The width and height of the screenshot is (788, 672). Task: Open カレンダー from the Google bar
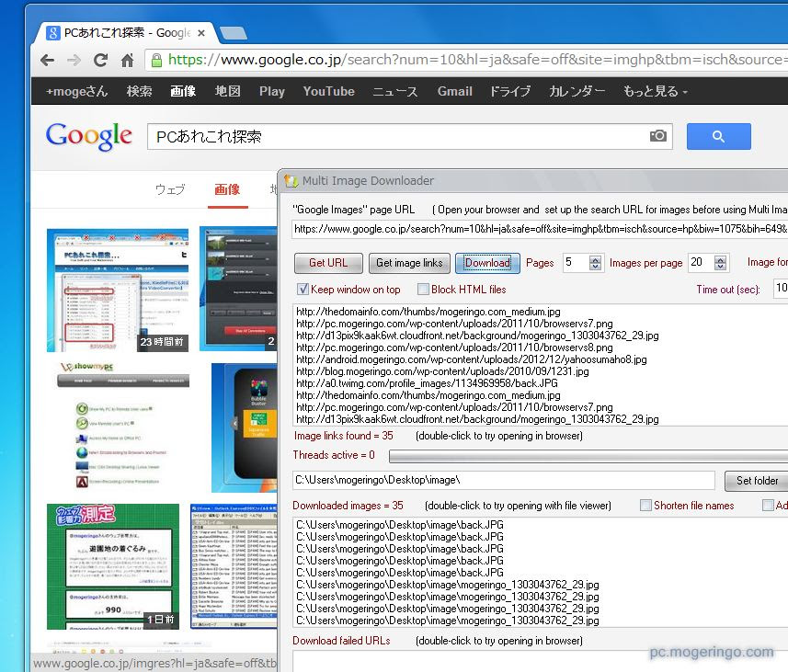pyautogui.click(x=577, y=91)
